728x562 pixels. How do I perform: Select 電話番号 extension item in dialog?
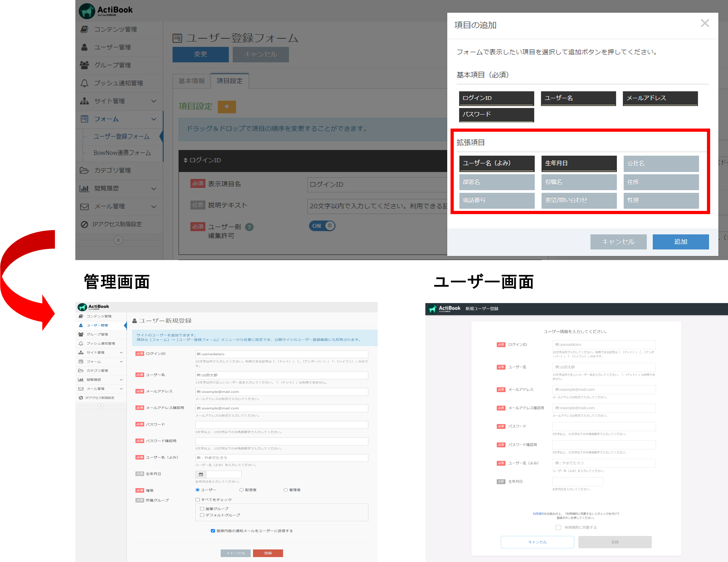point(497,201)
